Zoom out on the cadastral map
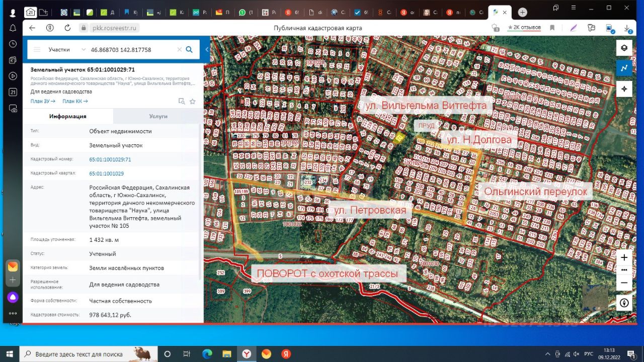Image resolution: width=644 pixels, height=362 pixels. [x=624, y=283]
